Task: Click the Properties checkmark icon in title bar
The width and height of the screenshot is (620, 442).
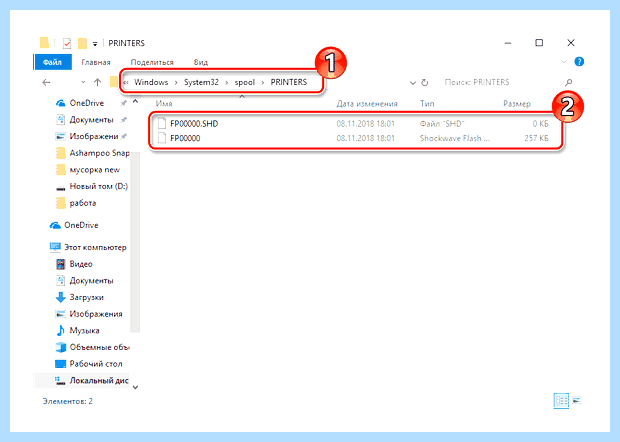Action: click(67, 43)
